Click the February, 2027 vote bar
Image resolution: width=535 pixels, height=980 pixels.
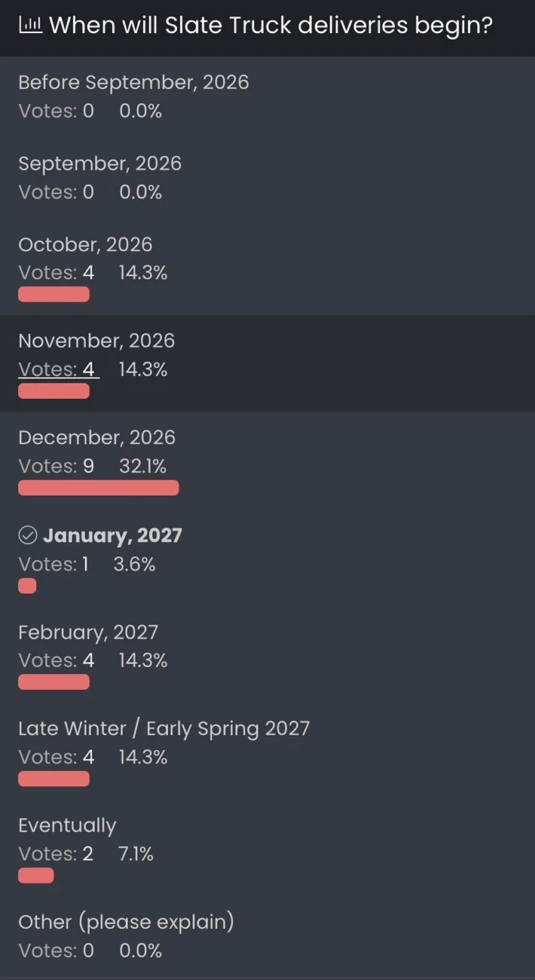click(53, 682)
